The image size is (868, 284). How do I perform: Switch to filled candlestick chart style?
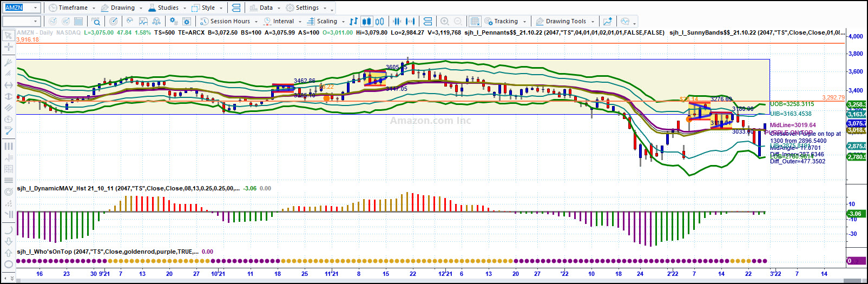point(366,21)
